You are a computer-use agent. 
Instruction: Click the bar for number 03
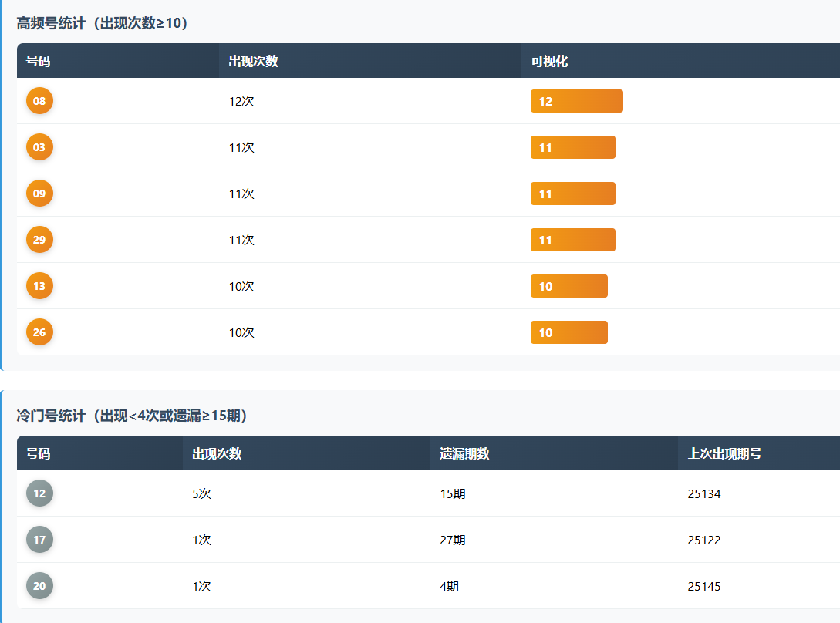click(x=572, y=147)
